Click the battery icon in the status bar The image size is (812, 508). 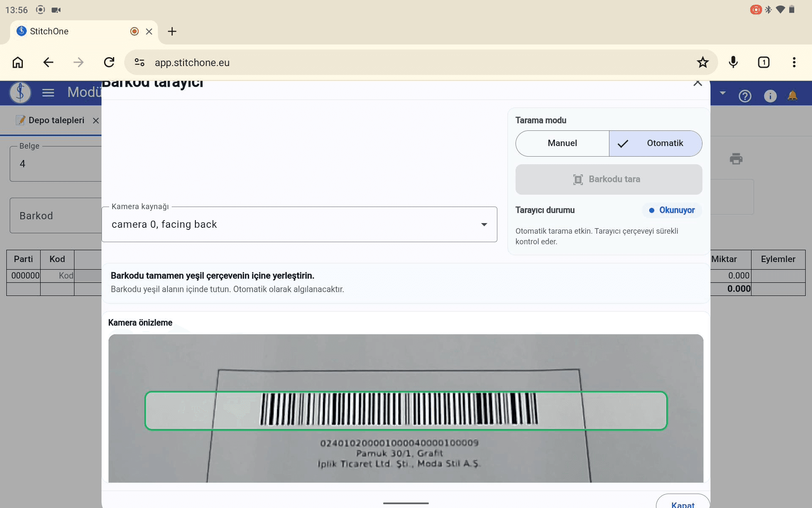[x=792, y=9]
